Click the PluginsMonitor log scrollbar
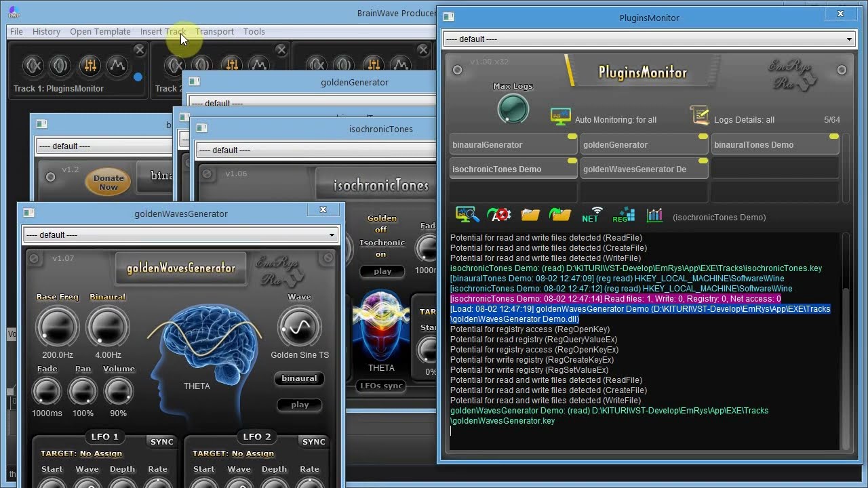Viewport: 868px width, 488px height. (x=846, y=341)
